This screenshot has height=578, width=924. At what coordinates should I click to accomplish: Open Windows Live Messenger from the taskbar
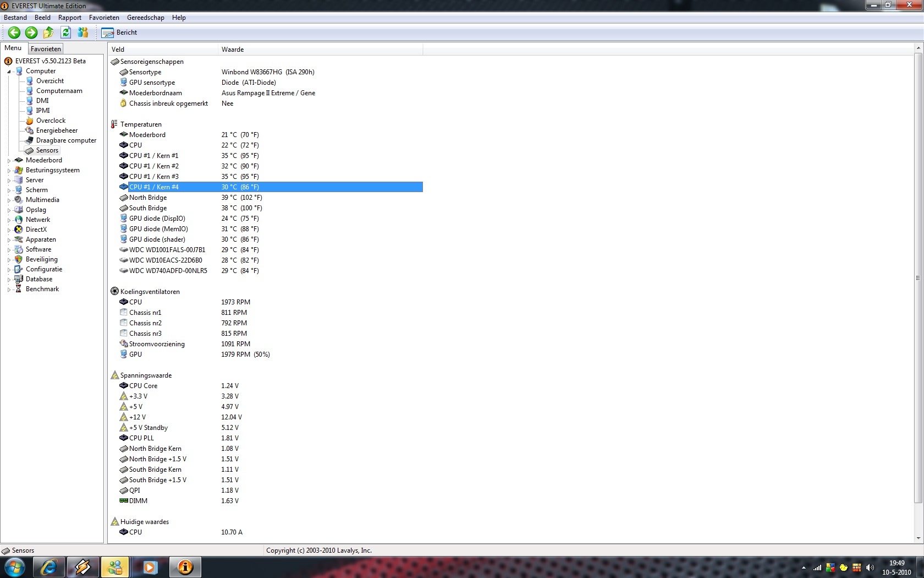click(115, 567)
